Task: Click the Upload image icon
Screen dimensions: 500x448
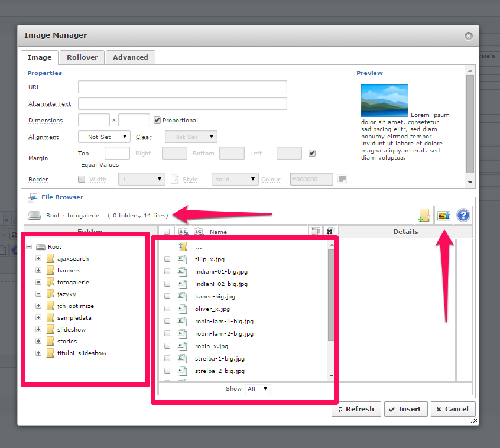Action: 443,216
